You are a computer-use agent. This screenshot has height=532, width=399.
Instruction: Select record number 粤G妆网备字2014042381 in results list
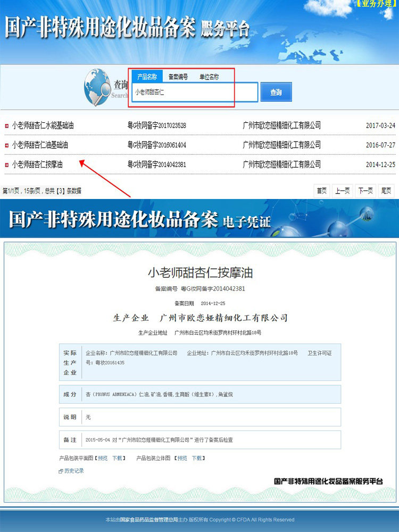click(x=157, y=164)
